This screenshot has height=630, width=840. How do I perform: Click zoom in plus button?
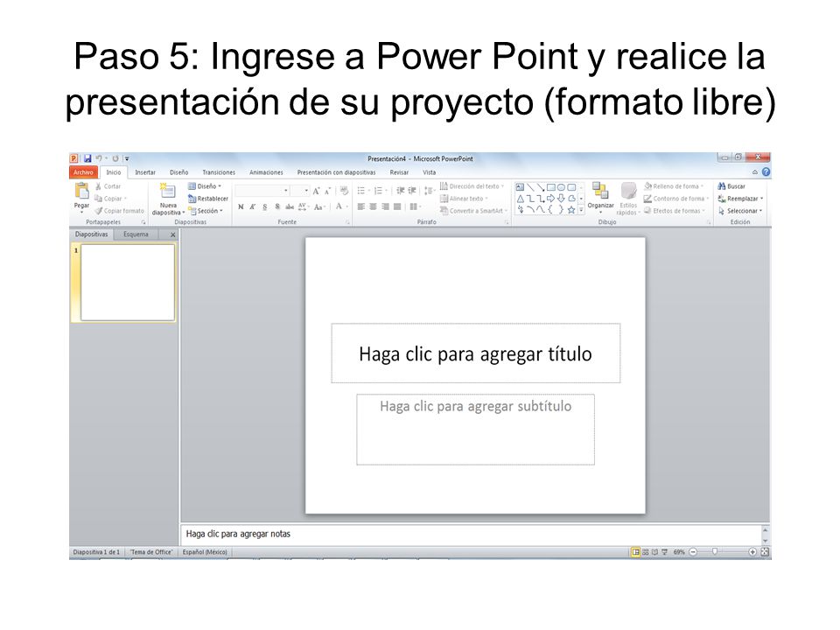752,552
